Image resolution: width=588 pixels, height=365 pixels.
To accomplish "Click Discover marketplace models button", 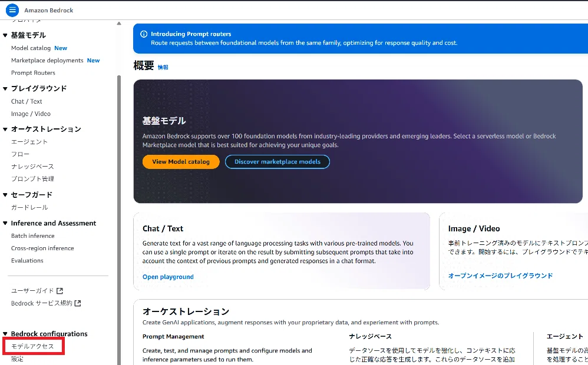I will click(x=278, y=162).
